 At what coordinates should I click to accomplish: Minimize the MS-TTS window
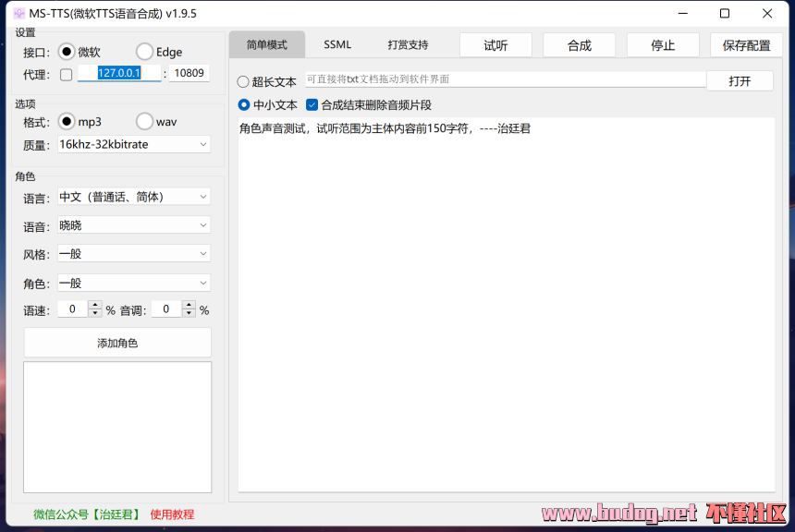coord(683,13)
